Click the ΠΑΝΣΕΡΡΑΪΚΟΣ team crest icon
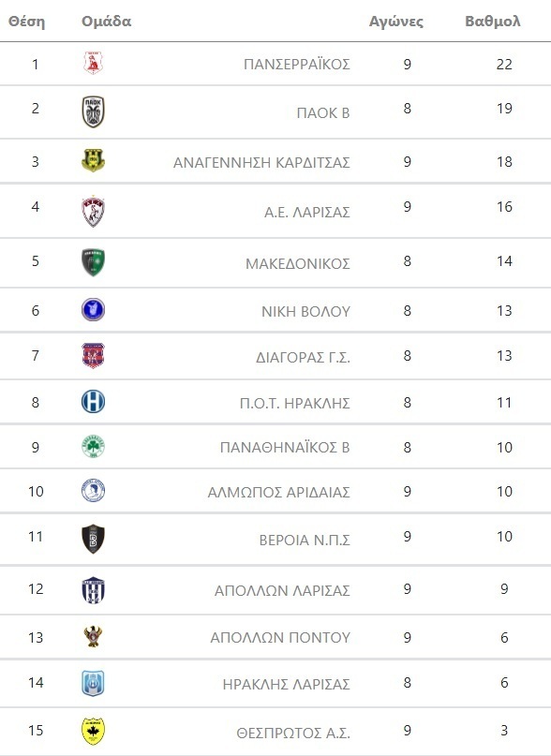The width and height of the screenshot is (551, 756). coord(93,63)
